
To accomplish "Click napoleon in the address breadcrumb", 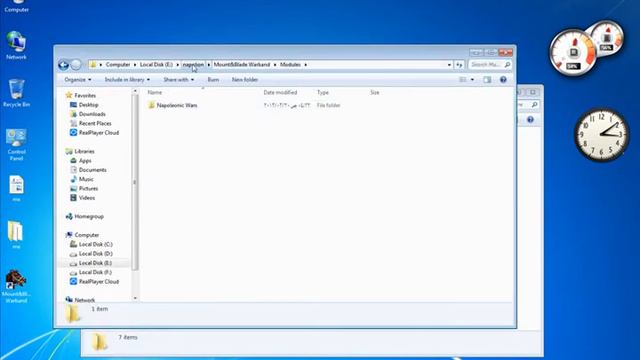I will pyautogui.click(x=193, y=64).
